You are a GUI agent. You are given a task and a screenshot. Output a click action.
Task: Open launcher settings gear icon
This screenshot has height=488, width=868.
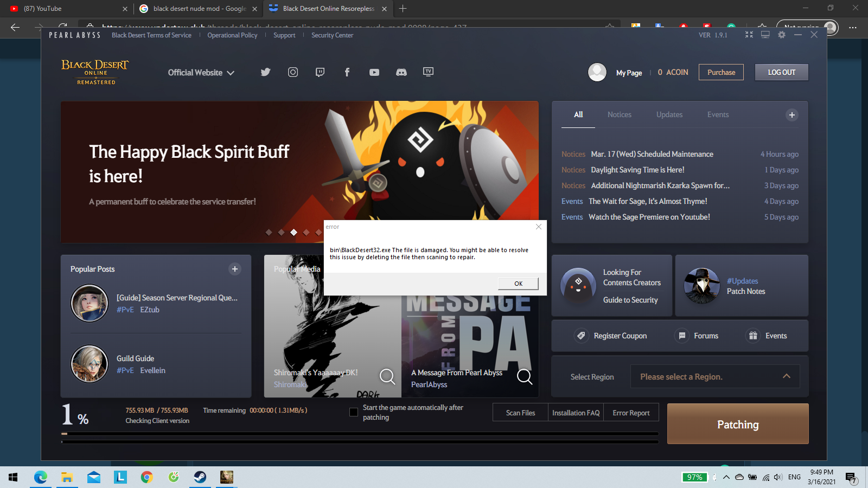tap(781, 35)
